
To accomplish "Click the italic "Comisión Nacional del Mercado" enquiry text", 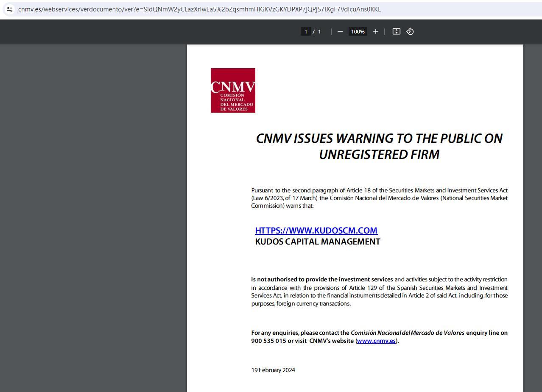I will point(407,333).
